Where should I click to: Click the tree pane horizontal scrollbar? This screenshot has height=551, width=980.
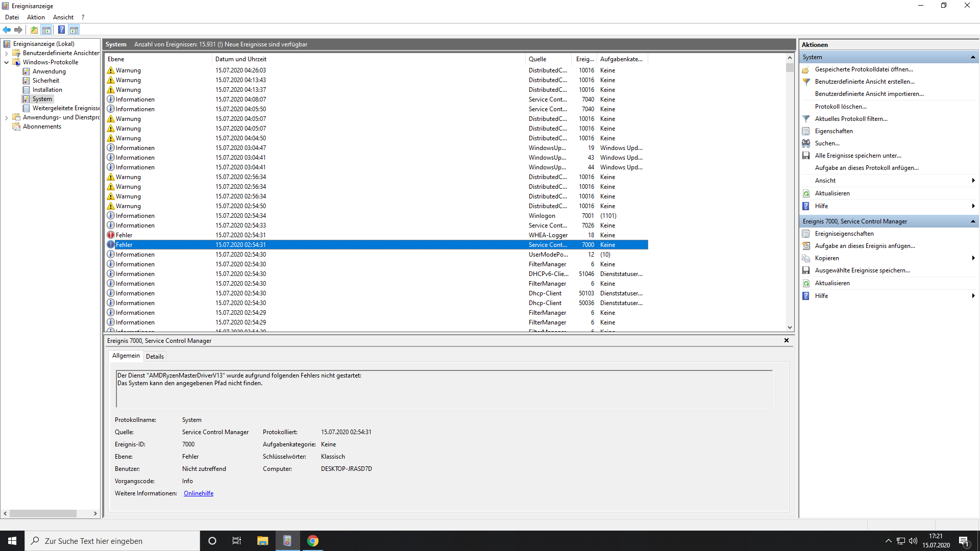43,514
